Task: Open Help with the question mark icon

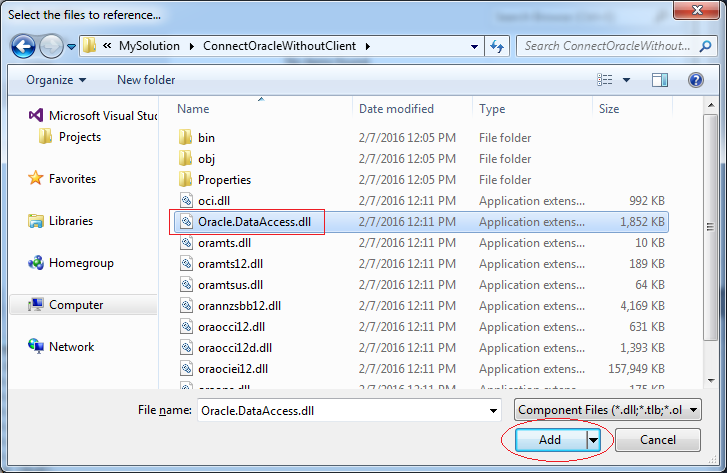Action: point(695,80)
